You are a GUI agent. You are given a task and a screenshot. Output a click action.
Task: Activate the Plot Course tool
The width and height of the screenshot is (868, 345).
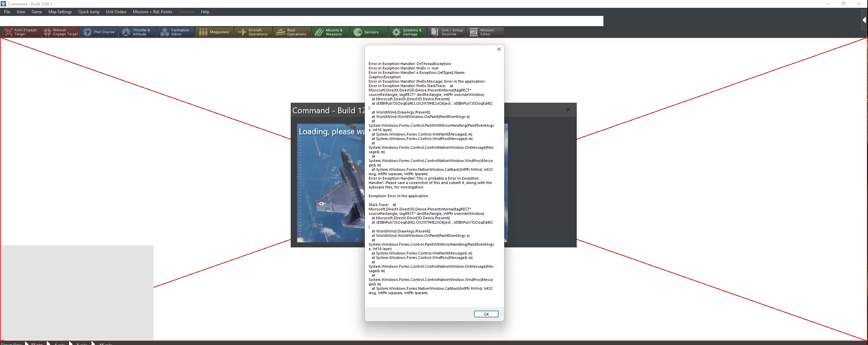tap(99, 32)
